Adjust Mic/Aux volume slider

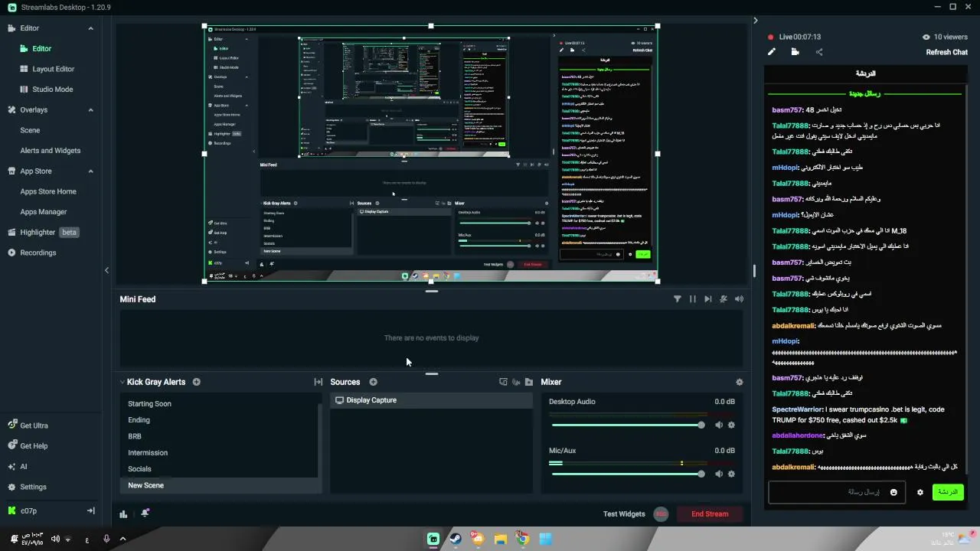click(626, 474)
